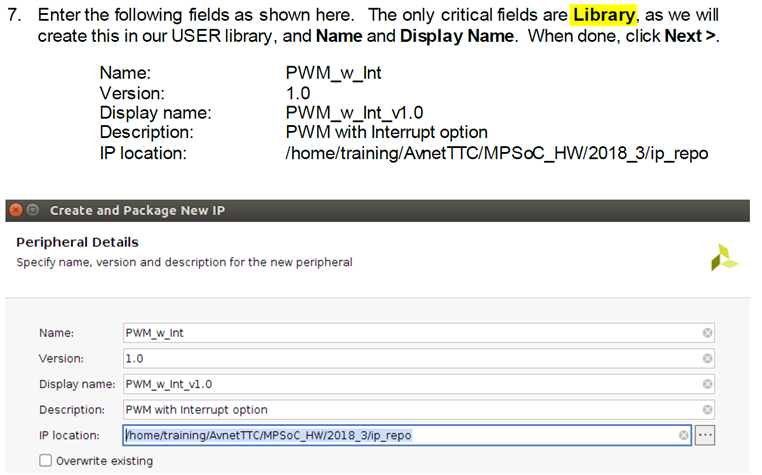This screenshot has width=762, height=475.
Task: Click the highlighted word 'Library' in instructions
Action: (604, 15)
